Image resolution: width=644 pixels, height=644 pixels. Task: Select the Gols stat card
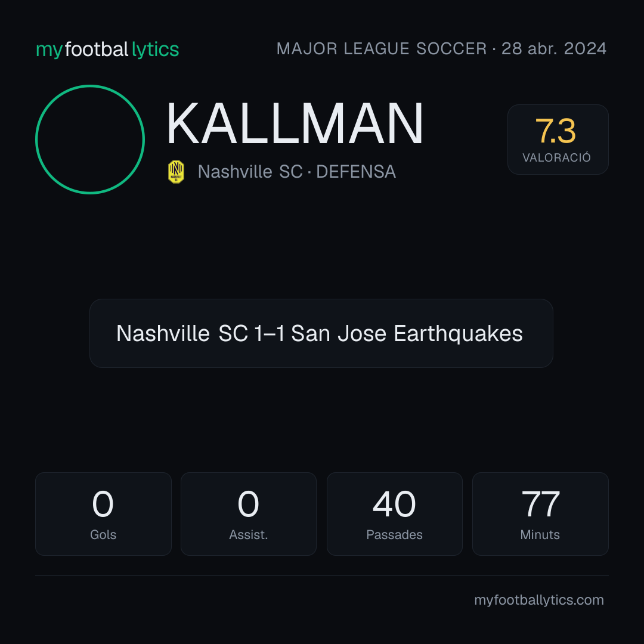(x=103, y=514)
